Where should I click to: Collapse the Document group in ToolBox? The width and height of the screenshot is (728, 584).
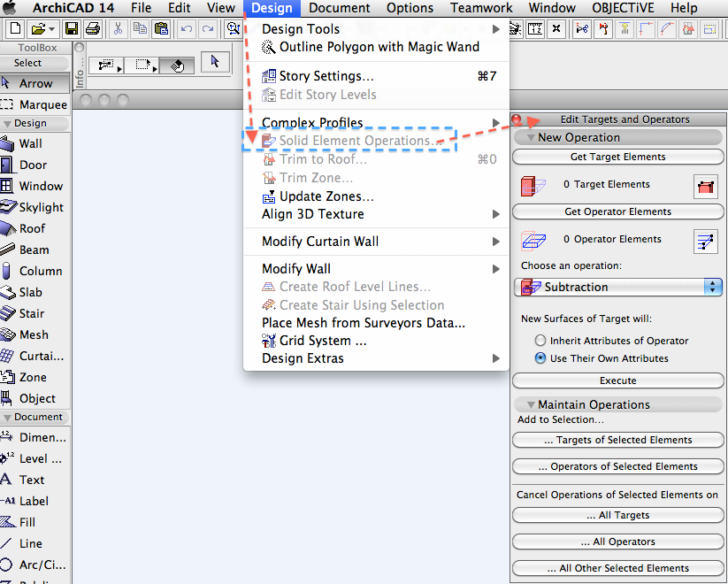coord(7,418)
